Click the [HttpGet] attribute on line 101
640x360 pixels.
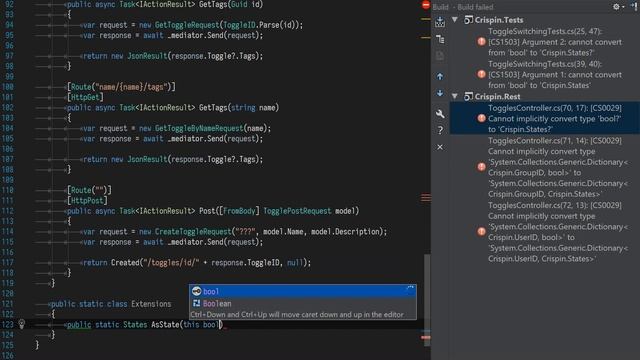pos(85,97)
